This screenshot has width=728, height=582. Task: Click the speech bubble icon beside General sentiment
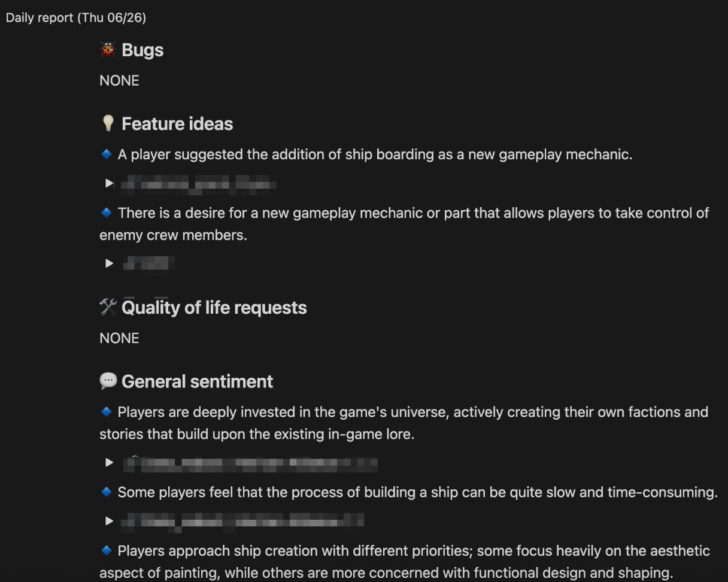[x=108, y=381]
